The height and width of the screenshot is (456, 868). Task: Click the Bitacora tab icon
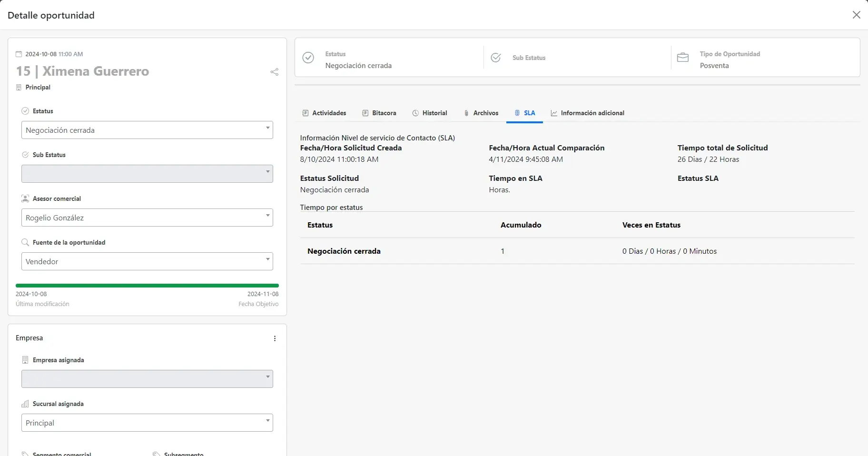(x=365, y=113)
